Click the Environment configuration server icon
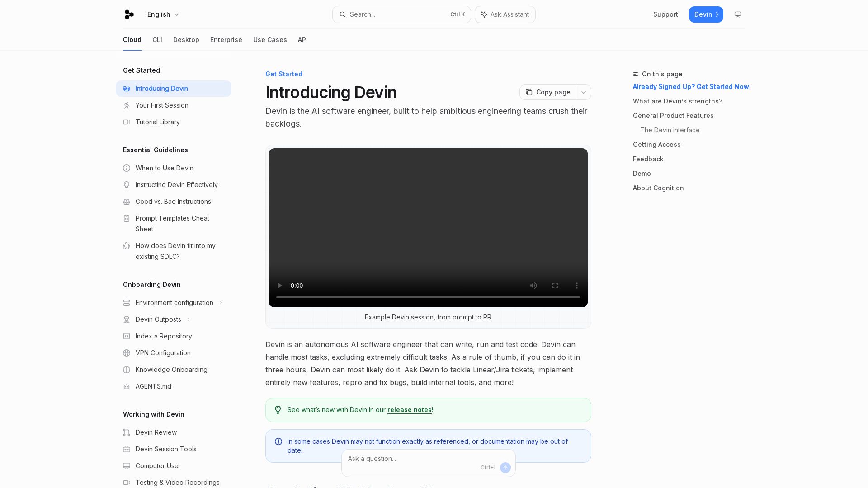 [127, 303]
